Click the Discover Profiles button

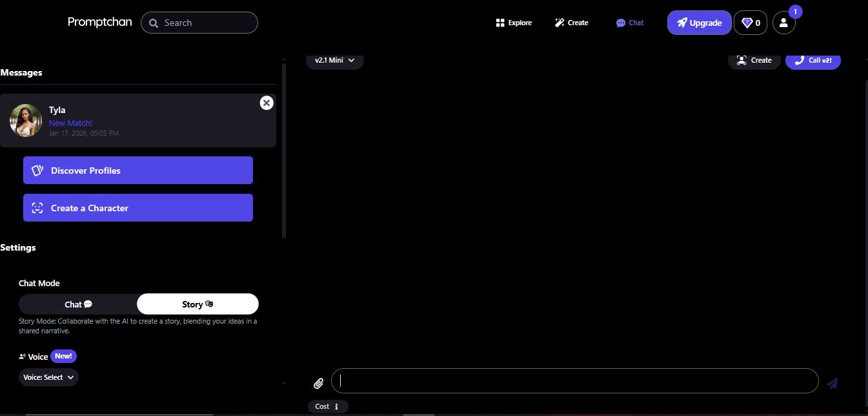(x=137, y=171)
